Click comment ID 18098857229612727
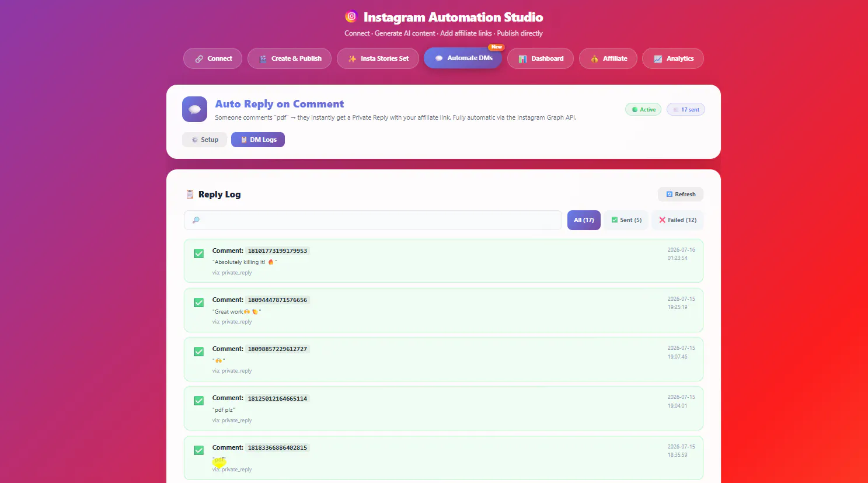The height and width of the screenshot is (483, 868). coord(277,349)
